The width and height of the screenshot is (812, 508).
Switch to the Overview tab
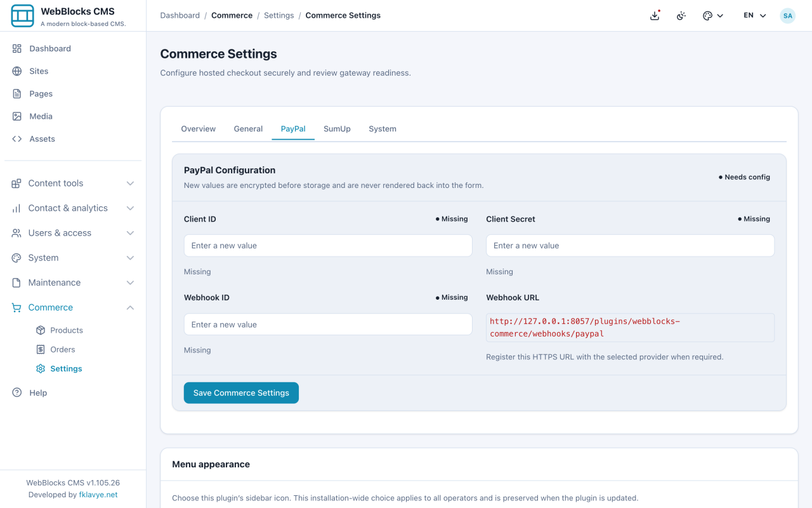[198, 128]
